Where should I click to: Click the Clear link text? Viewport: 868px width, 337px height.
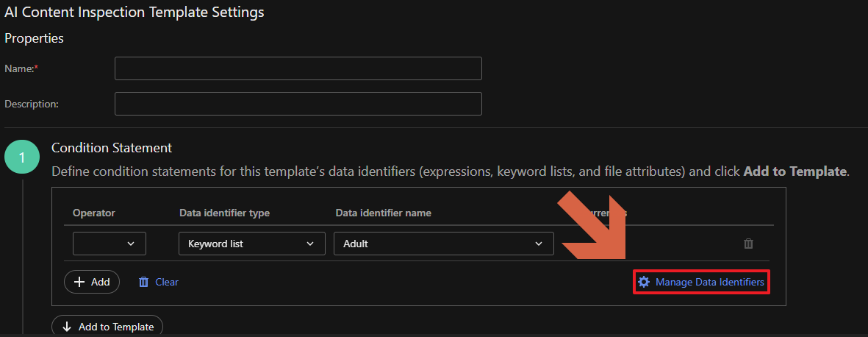point(167,282)
